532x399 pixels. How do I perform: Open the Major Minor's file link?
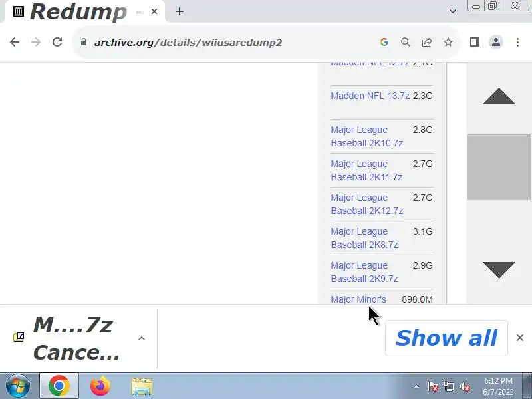(x=358, y=299)
